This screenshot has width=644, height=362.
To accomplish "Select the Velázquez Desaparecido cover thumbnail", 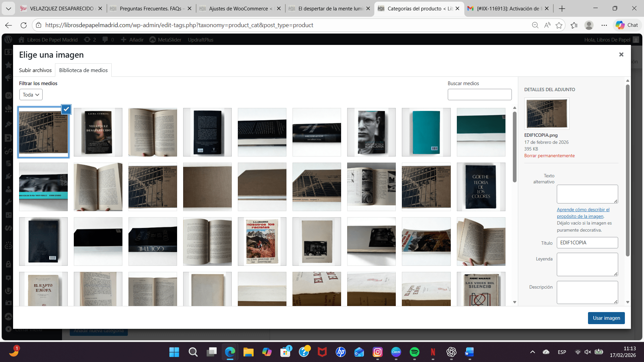I will [98, 132].
